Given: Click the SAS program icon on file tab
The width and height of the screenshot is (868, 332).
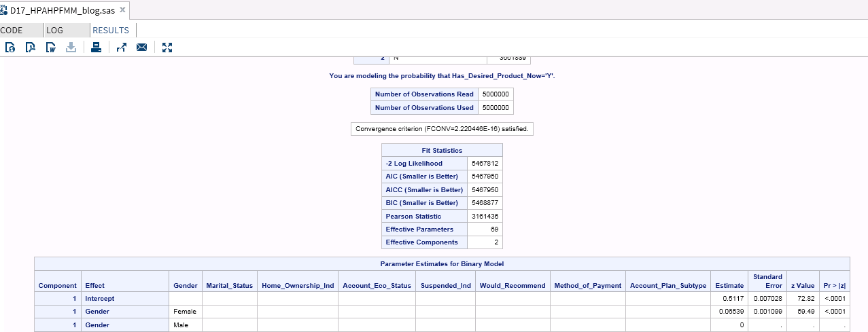Looking at the screenshot, I should pyautogui.click(x=5, y=11).
